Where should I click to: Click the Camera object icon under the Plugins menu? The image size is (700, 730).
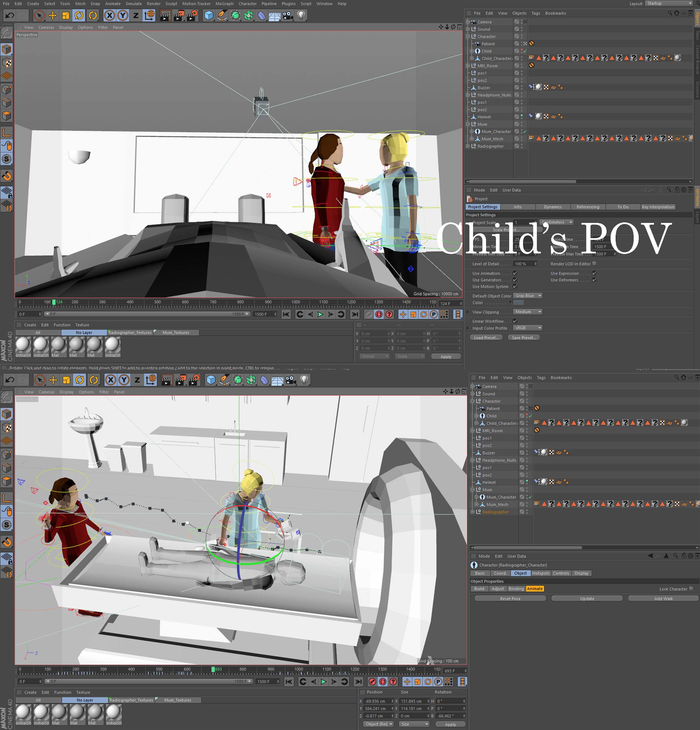287,15
